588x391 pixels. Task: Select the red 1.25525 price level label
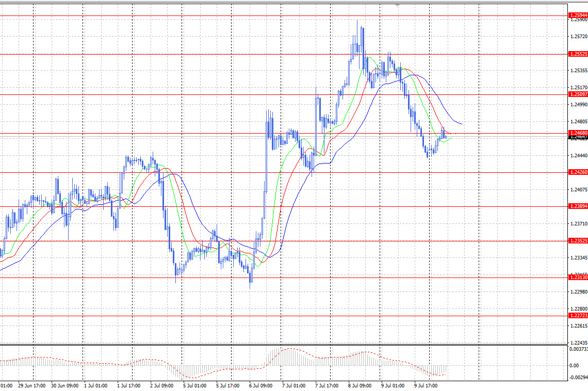click(x=578, y=54)
